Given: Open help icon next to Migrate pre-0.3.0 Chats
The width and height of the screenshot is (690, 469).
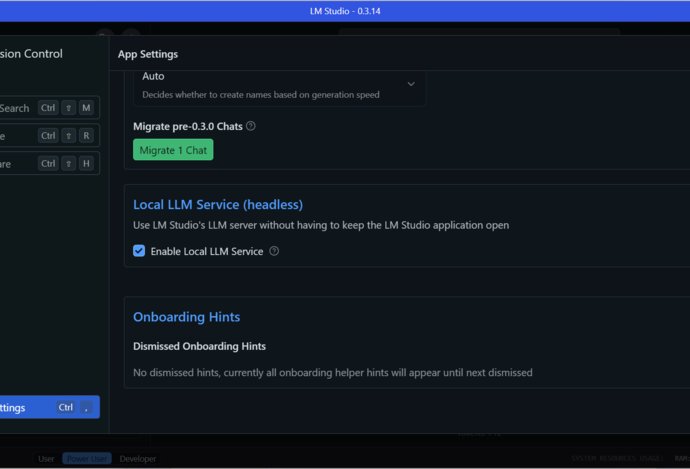Looking at the screenshot, I should point(251,126).
